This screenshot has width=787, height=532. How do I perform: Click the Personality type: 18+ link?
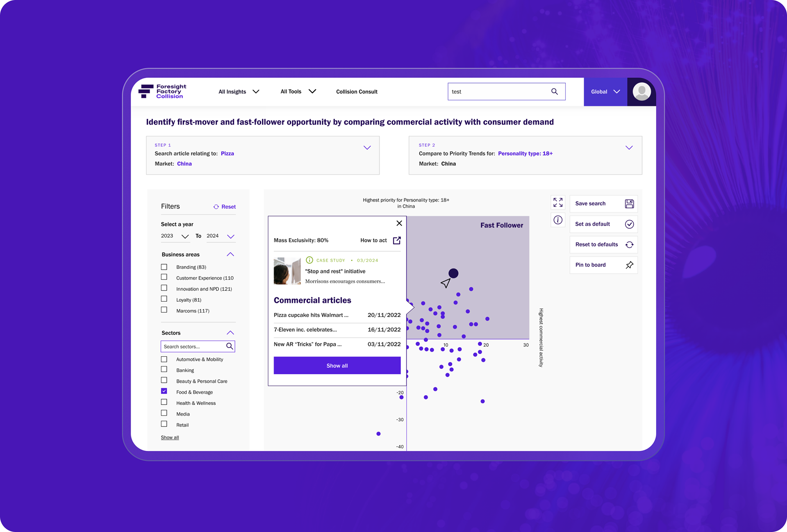pyautogui.click(x=525, y=154)
